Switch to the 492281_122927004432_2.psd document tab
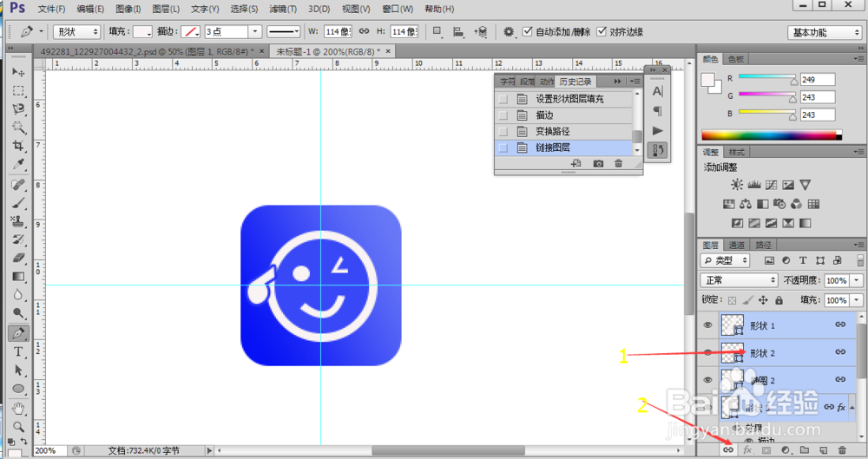The height and width of the screenshot is (459, 868). tap(148, 51)
